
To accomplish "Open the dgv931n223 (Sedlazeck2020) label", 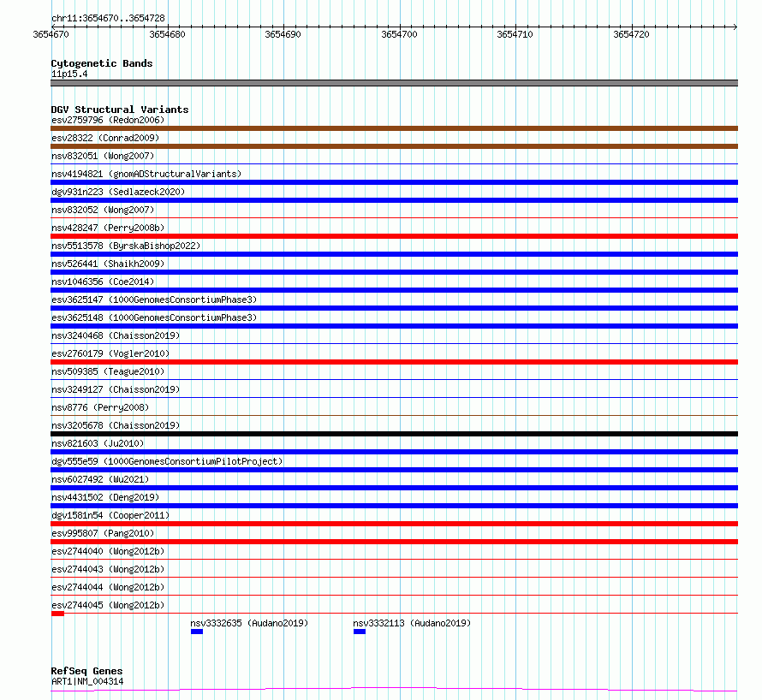I will [x=118, y=192].
